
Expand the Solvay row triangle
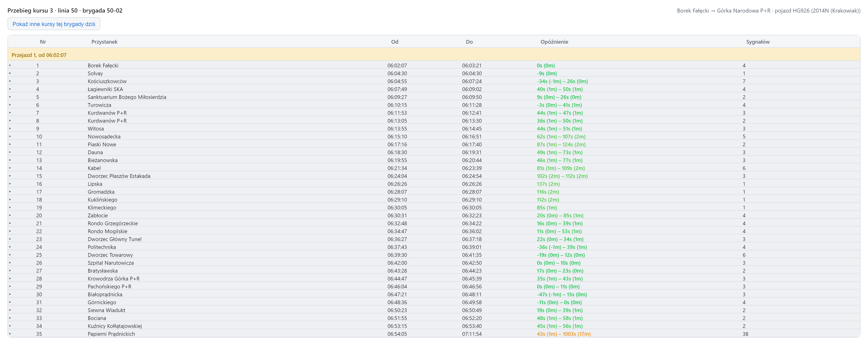coord(10,73)
